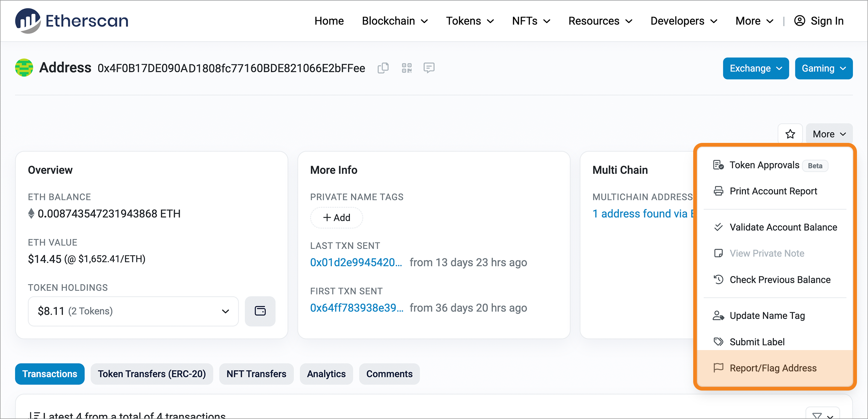The height and width of the screenshot is (419, 868).
Task: Click the ETH value $14.45
Action: pyautogui.click(x=45, y=259)
